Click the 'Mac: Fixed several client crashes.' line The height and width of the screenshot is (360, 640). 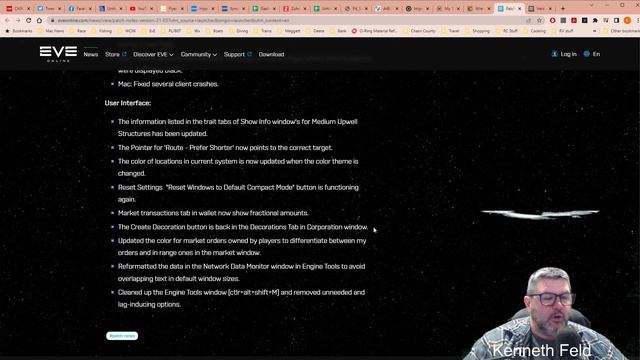168,84
